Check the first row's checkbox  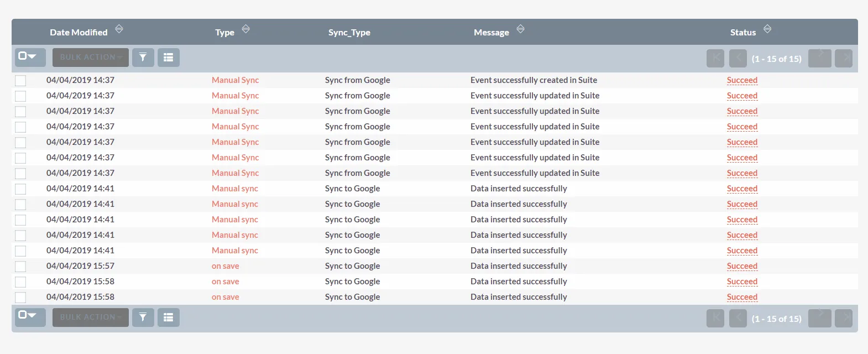[20, 81]
